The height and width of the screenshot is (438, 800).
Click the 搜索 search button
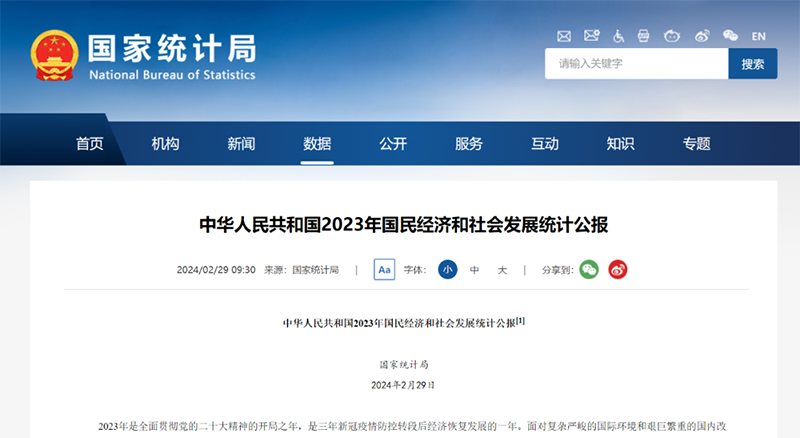753,64
